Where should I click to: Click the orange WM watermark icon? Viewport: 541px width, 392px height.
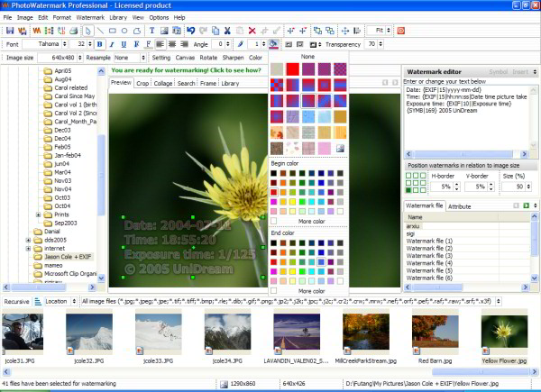click(x=37, y=31)
